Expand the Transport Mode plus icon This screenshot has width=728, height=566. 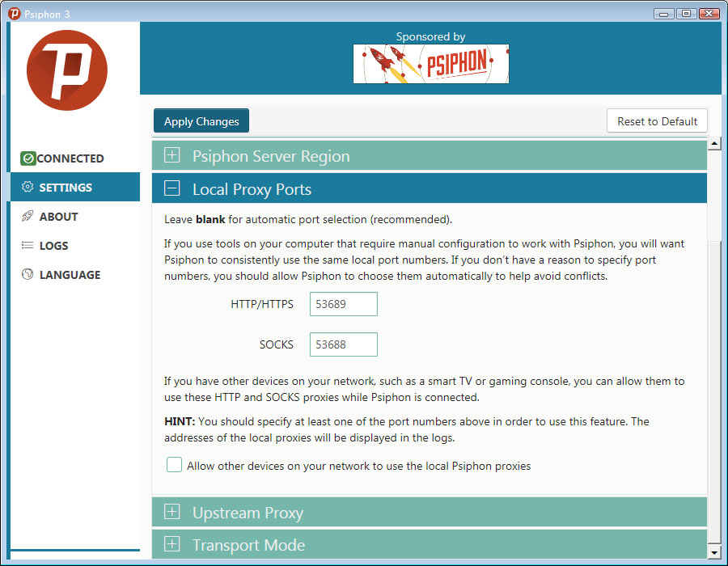click(x=171, y=543)
